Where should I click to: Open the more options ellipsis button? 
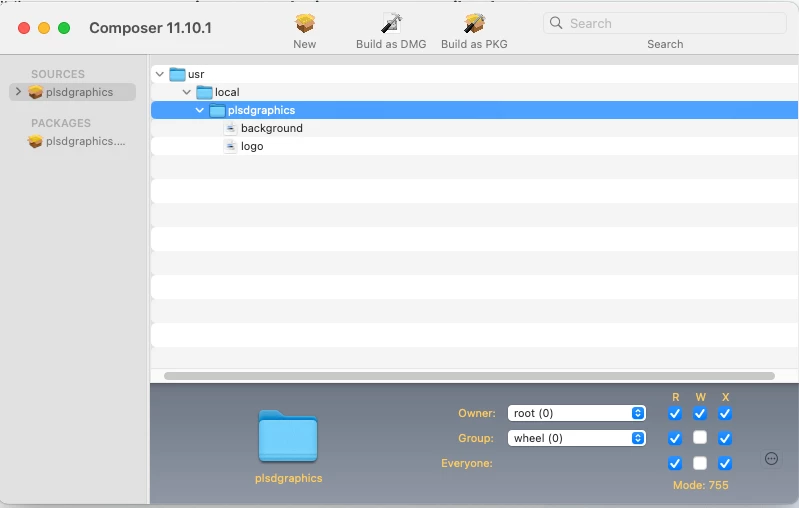771,459
